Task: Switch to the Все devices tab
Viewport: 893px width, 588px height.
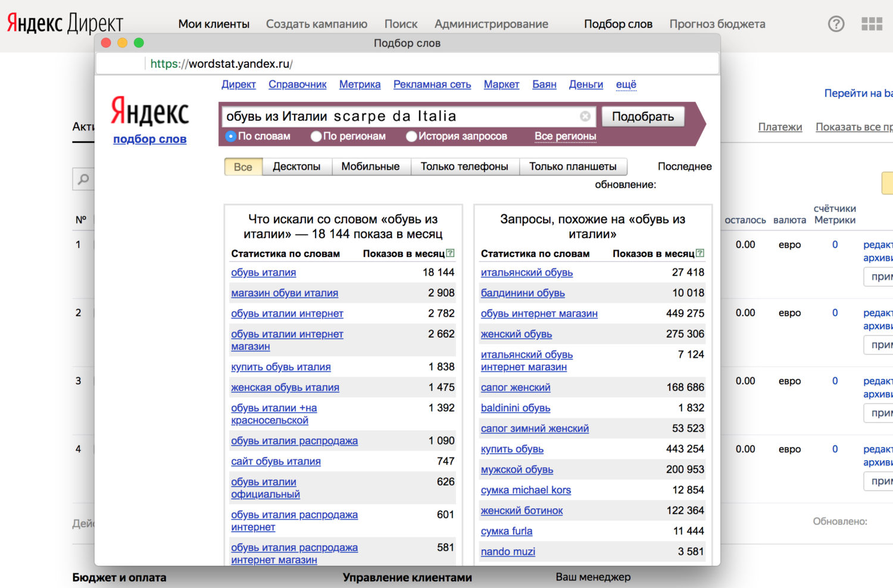Action: (243, 167)
